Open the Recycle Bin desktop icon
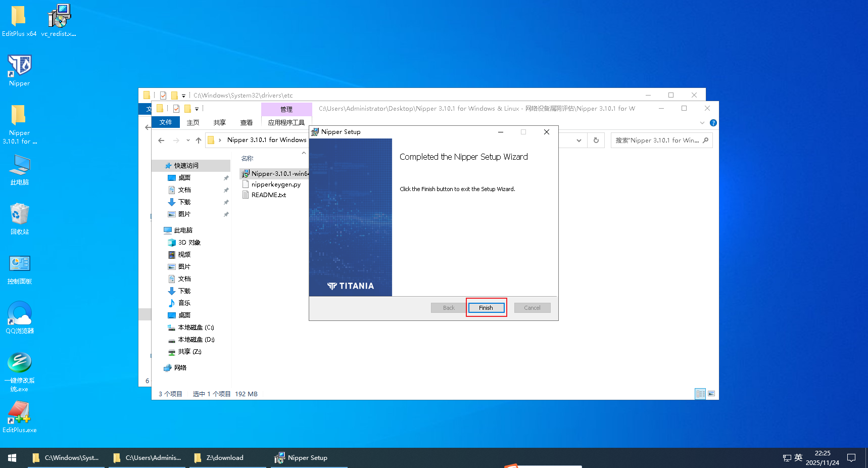868x468 pixels. [x=19, y=218]
